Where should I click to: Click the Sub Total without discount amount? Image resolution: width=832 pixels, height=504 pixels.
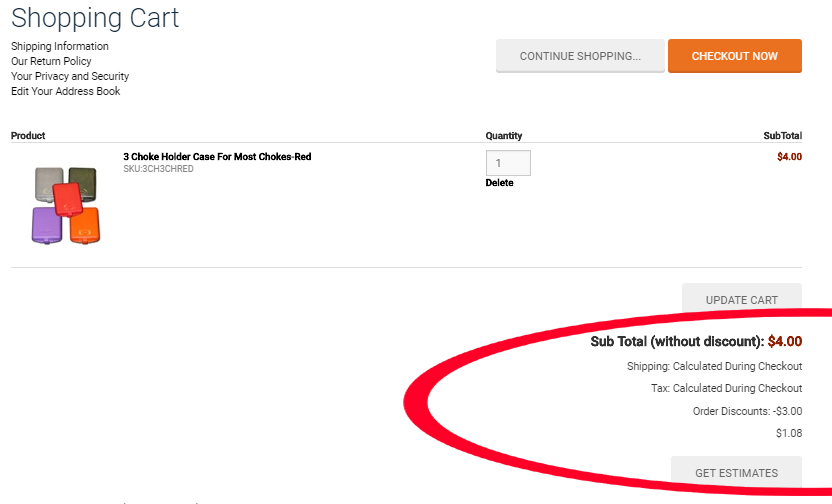coord(785,341)
